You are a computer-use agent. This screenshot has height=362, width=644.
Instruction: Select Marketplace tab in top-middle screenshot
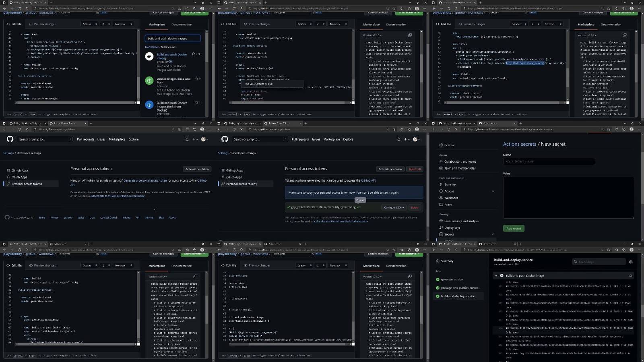coord(371,25)
